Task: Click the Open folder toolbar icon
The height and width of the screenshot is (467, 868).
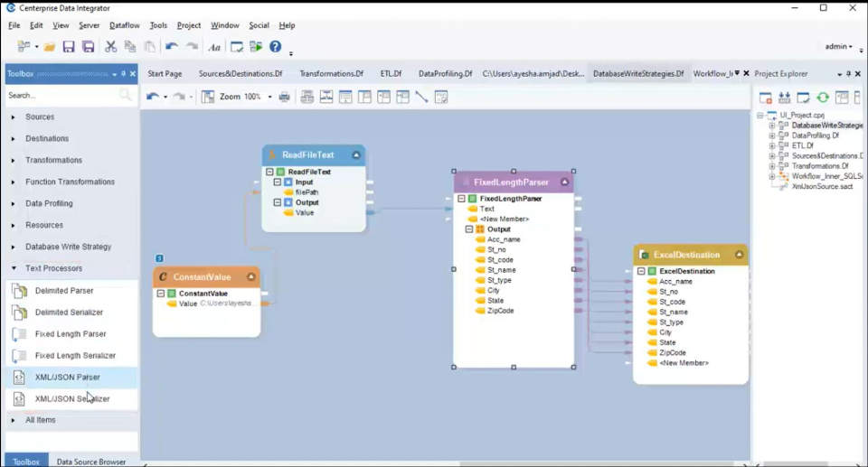Action: 50,47
